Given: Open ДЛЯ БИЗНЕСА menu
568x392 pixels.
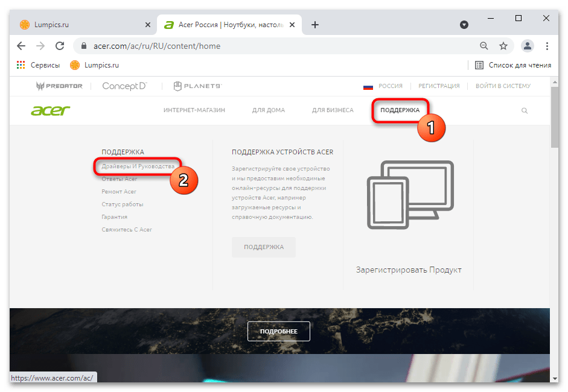Looking at the screenshot, I should (x=333, y=110).
